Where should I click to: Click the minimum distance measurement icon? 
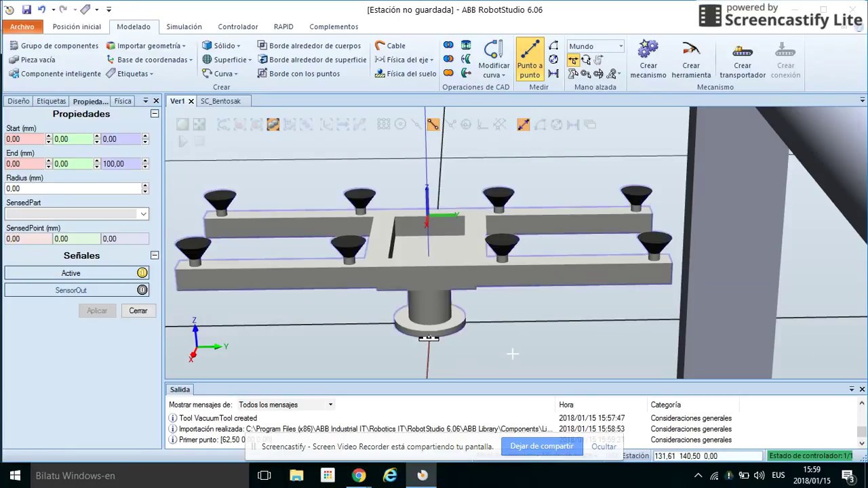(x=553, y=73)
